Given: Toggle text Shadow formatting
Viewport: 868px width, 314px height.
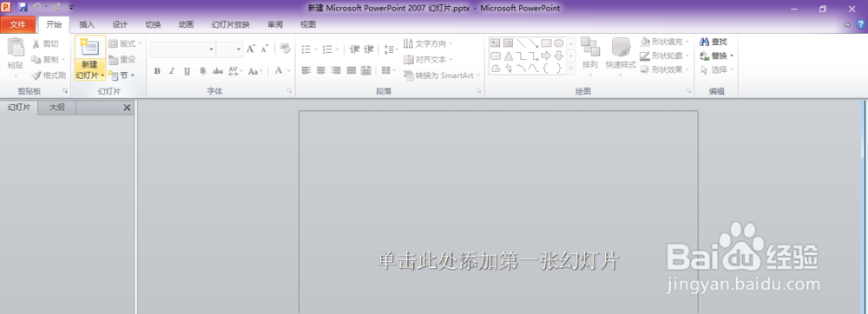Looking at the screenshot, I should coord(202,71).
